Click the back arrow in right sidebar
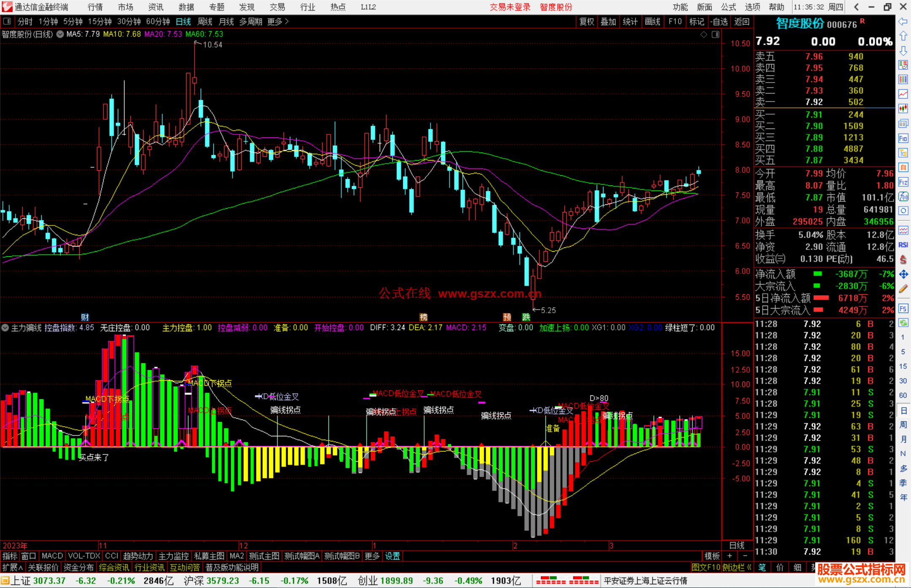Viewport: 911px width, 588px height. coord(903,21)
